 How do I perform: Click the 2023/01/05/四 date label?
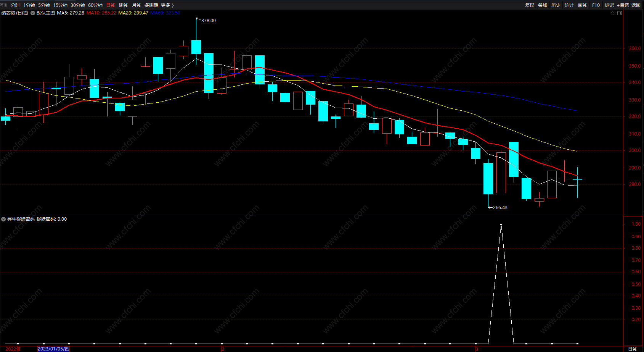tap(53, 349)
